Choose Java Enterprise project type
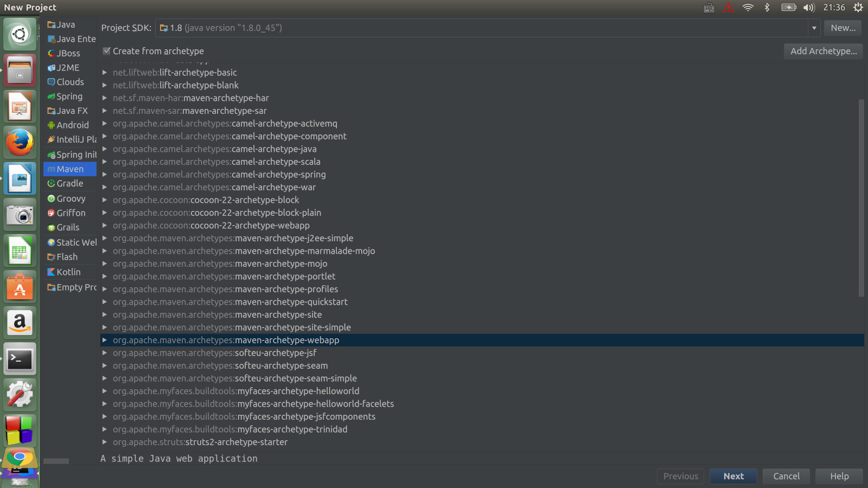The image size is (868, 488). click(70, 39)
